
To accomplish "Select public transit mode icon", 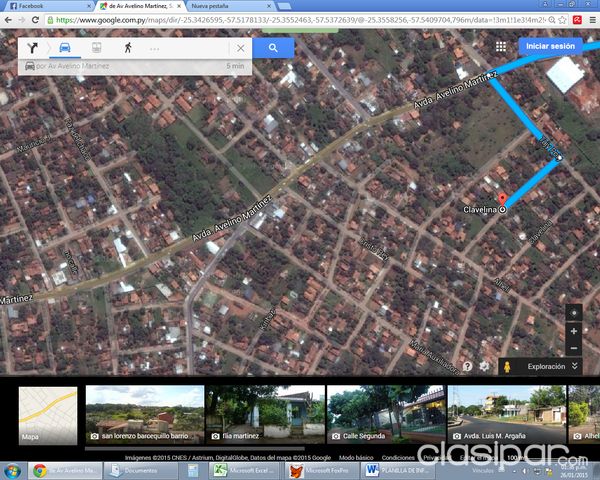I will [x=96, y=48].
